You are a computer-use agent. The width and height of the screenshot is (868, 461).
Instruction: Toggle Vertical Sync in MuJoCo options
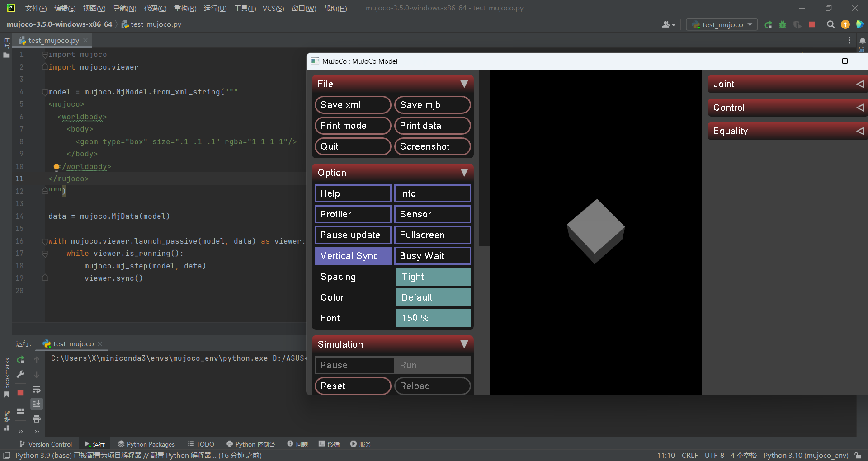(353, 255)
